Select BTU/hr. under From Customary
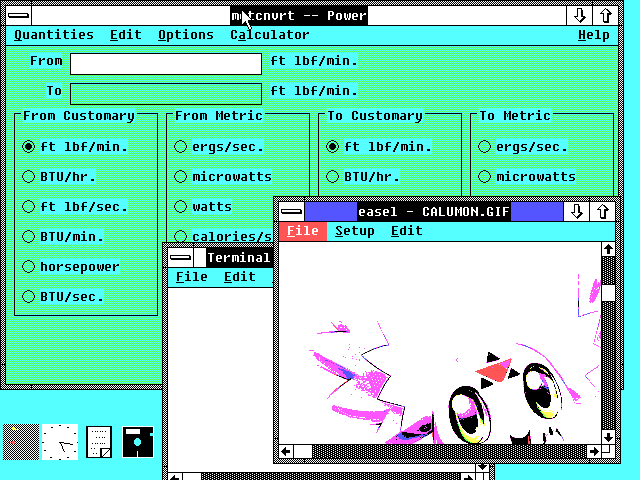The height and width of the screenshot is (480, 640). pos(59,177)
